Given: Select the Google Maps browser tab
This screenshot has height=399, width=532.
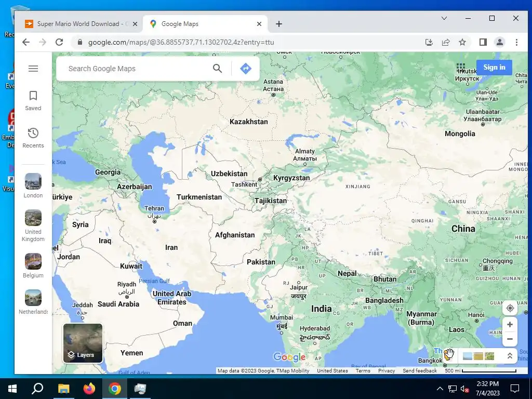Looking at the screenshot, I should tap(204, 24).
